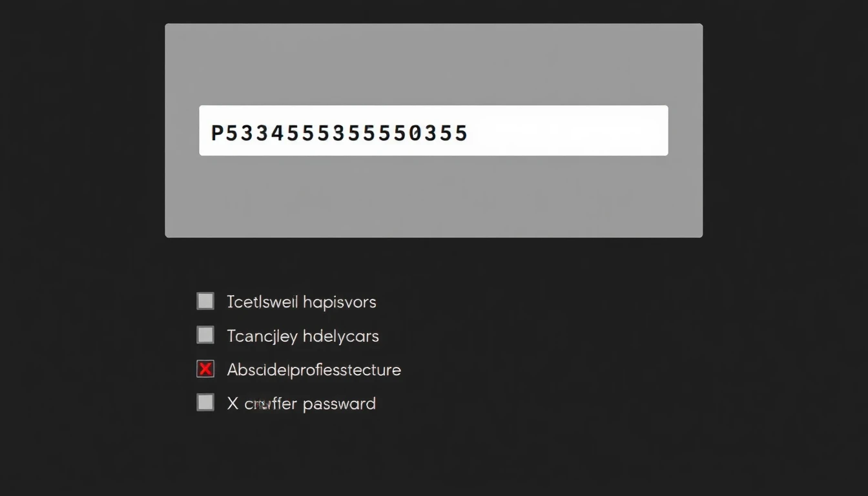This screenshot has width=868, height=496.
Task: Select the 'X cnwffer passward' label text
Action: click(x=301, y=402)
